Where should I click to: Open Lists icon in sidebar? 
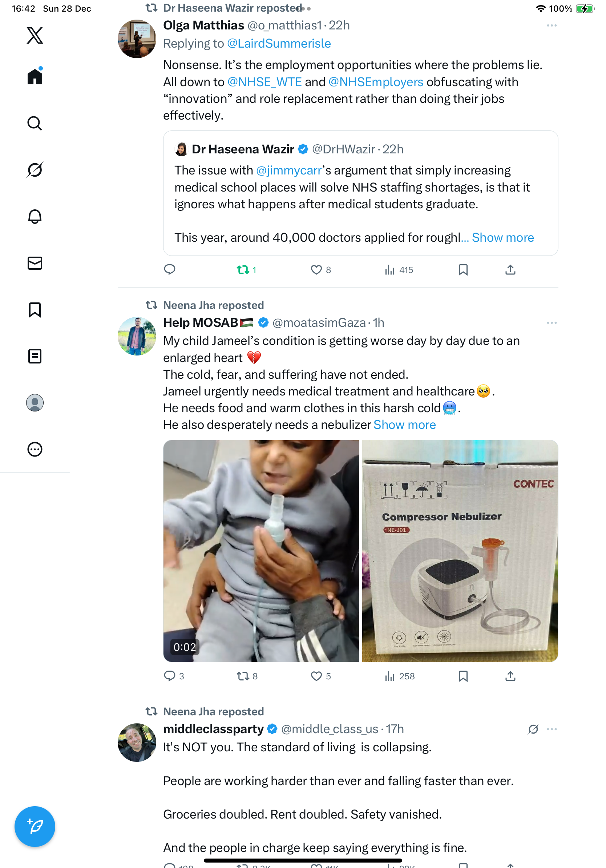[35, 356]
